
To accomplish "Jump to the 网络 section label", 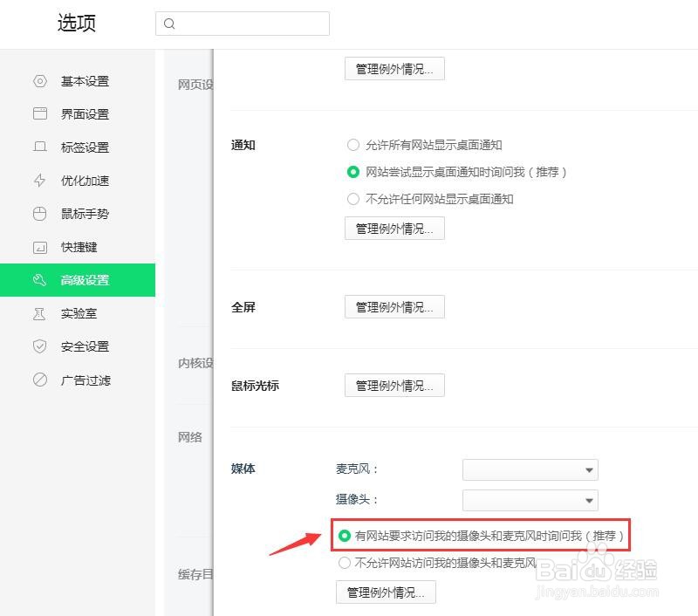I will click(188, 437).
